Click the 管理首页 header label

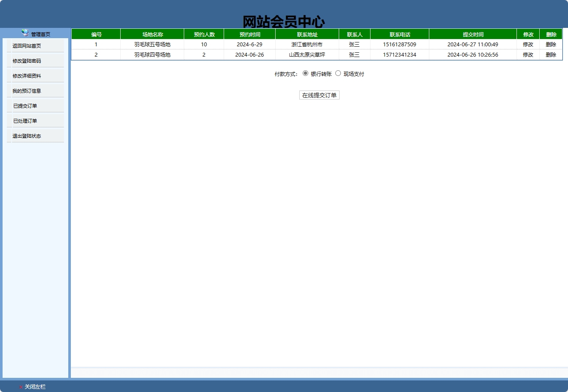[41, 33]
